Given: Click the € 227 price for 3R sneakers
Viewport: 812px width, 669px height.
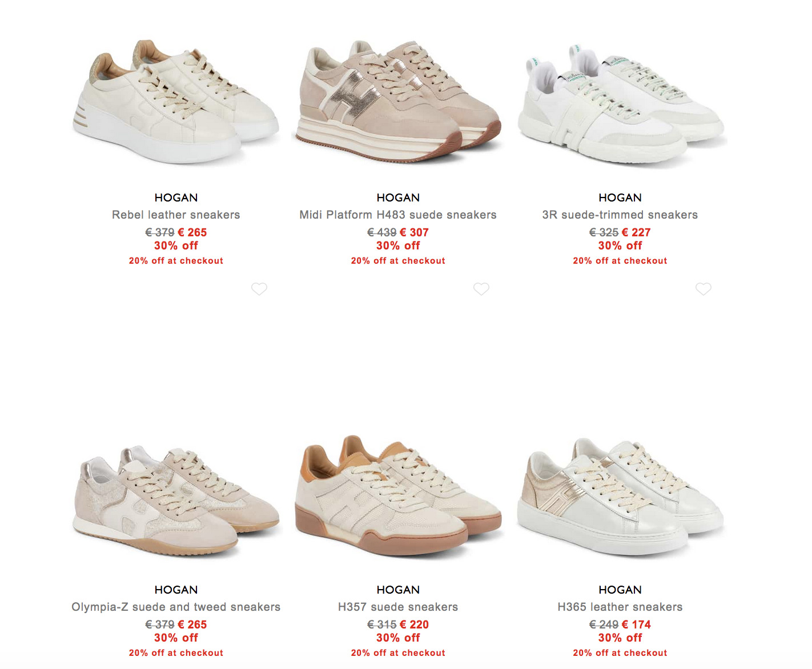Looking at the screenshot, I should [636, 232].
